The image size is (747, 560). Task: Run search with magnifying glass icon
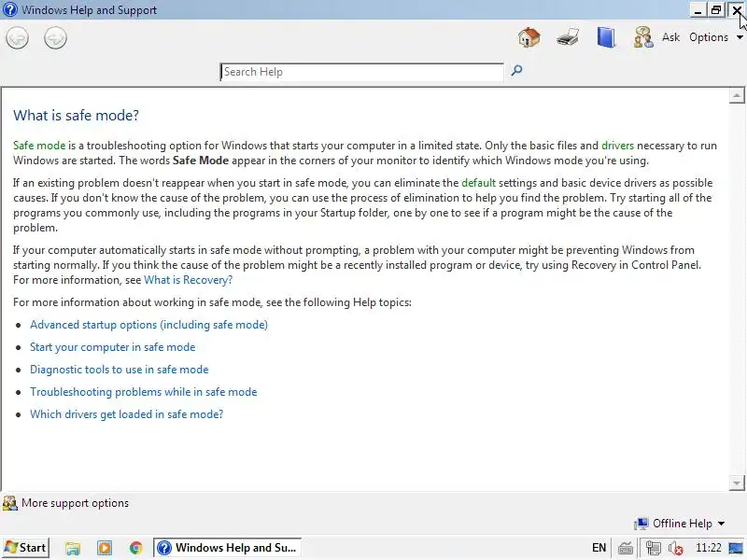(x=516, y=71)
